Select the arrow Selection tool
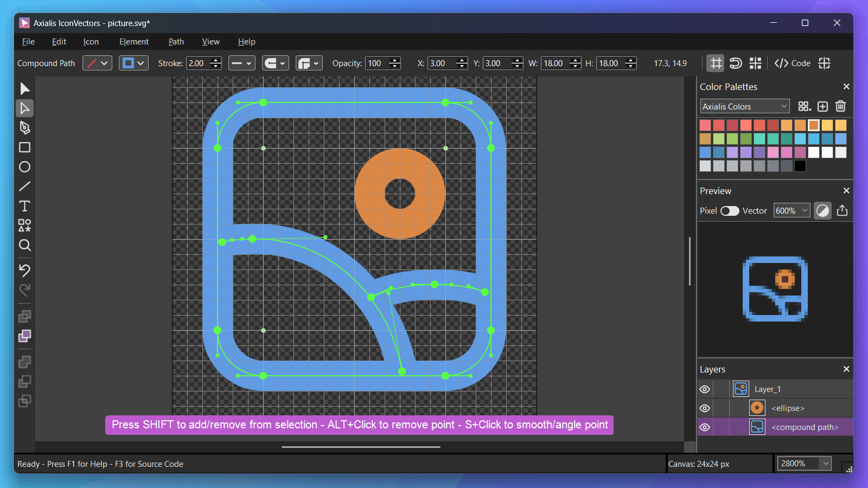Viewport: 868px width, 488px height. coord(24,88)
